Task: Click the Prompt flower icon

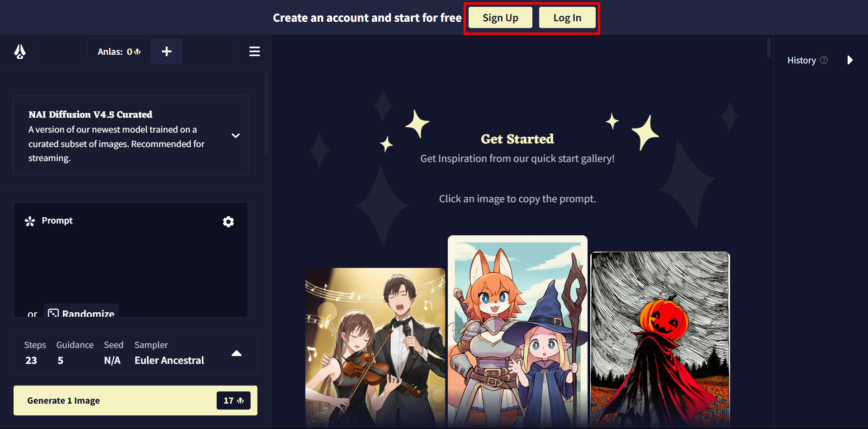Action: coord(30,221)
